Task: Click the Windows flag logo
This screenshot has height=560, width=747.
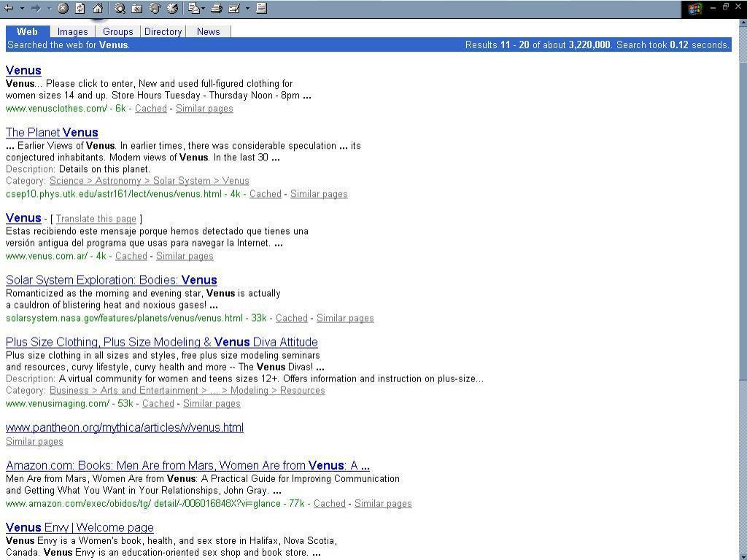Action: click(x=694, y=9)
